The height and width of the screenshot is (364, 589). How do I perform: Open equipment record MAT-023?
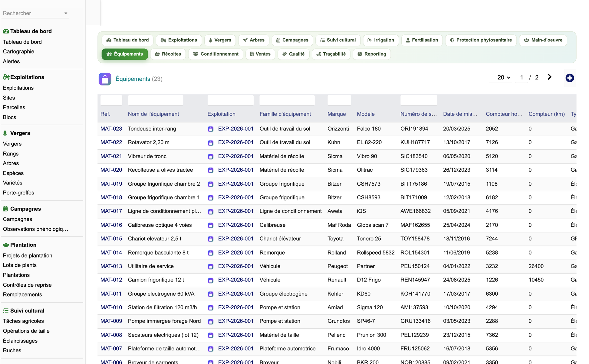tap(111, 129)
